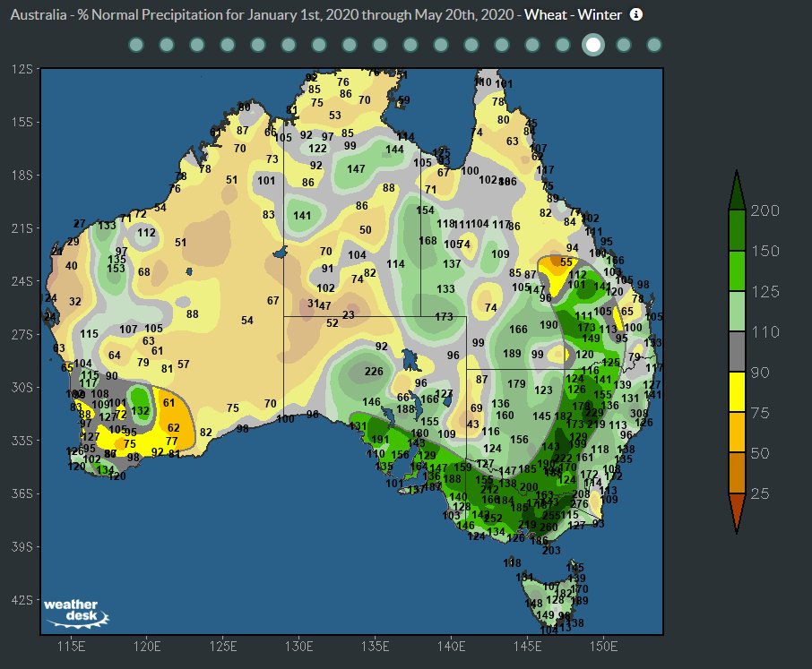
Task: Click the info icon beside Wheat - Winter
Action: coord(636,14)
